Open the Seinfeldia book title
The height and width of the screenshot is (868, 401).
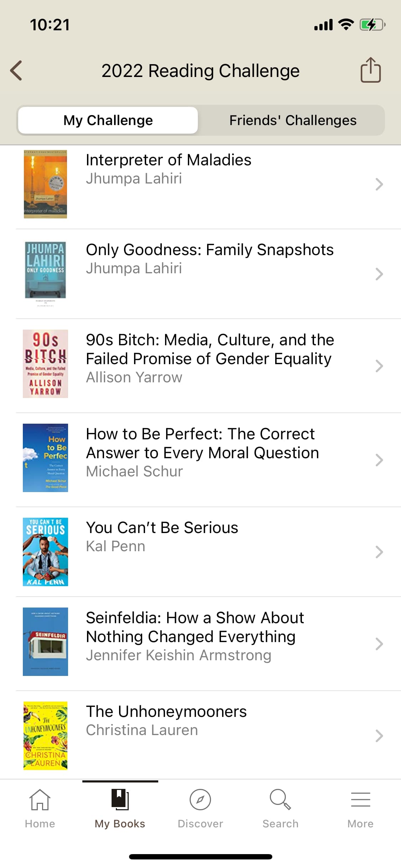pos(195,627)
